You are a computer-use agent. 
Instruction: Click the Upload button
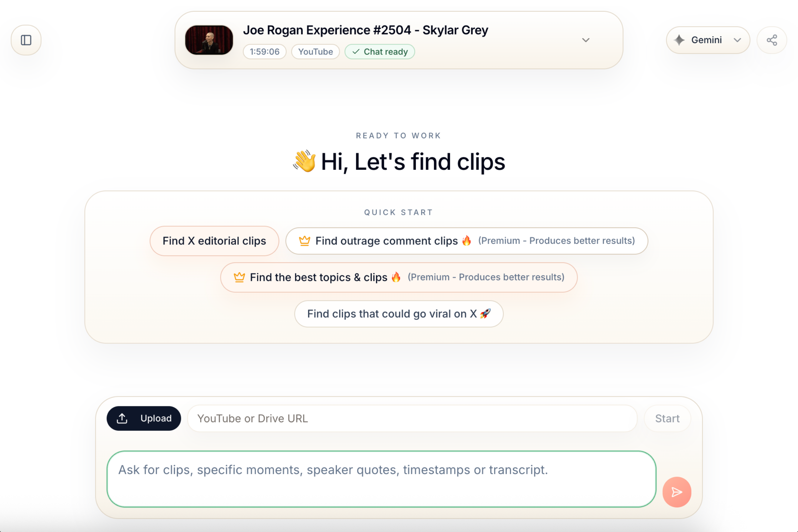144,418
